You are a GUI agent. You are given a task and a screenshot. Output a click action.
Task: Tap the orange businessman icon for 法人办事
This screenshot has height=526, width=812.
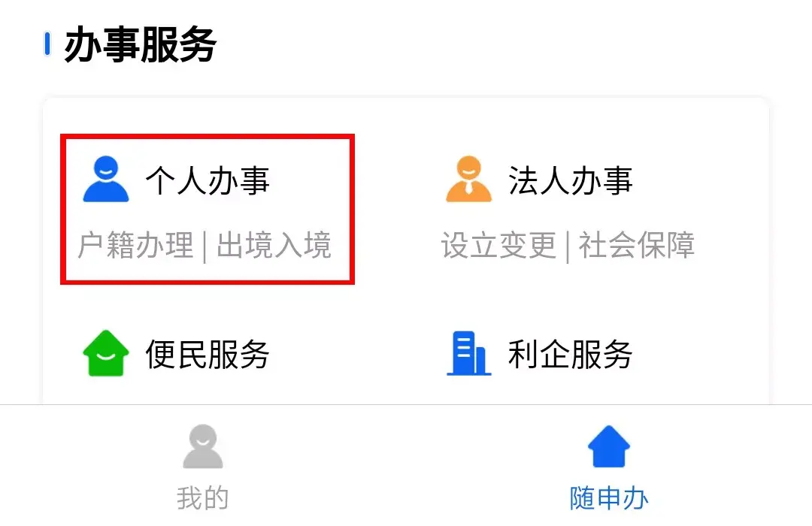click(468, 179)
